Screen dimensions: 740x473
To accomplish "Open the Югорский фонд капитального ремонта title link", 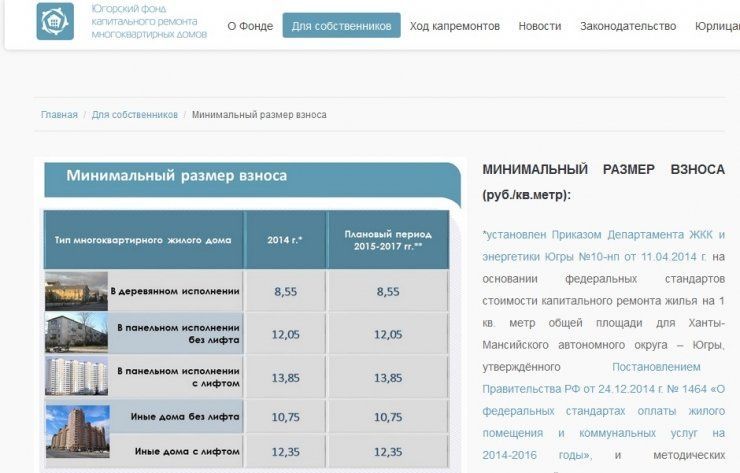I will pos(149,22).
